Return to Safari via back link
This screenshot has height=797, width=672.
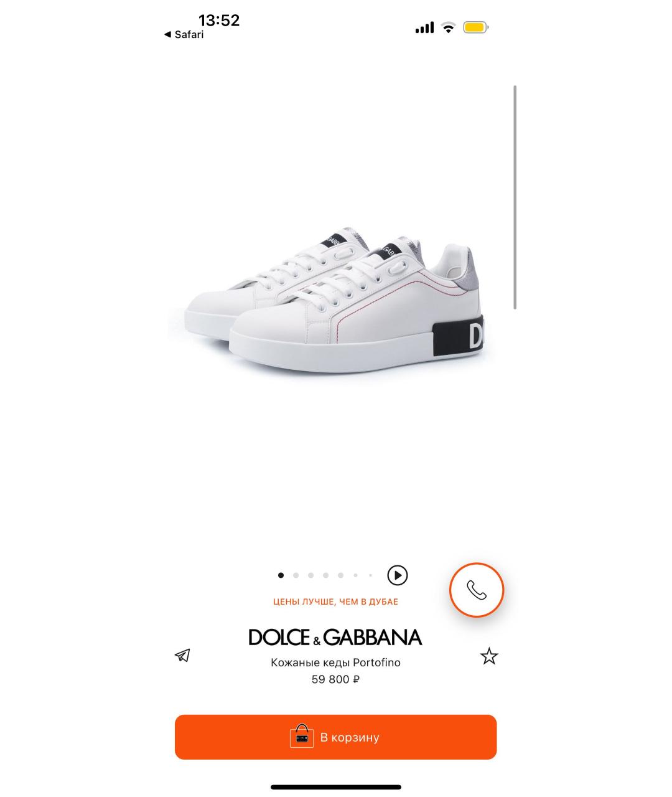click(x=184, y=35)
